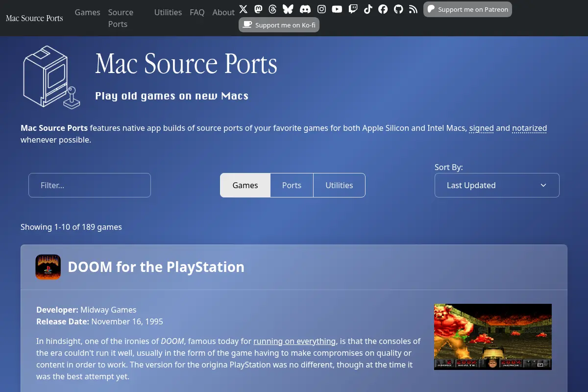Open the GitHub icon link
The image size is (588, 392).
click(398, 9)
